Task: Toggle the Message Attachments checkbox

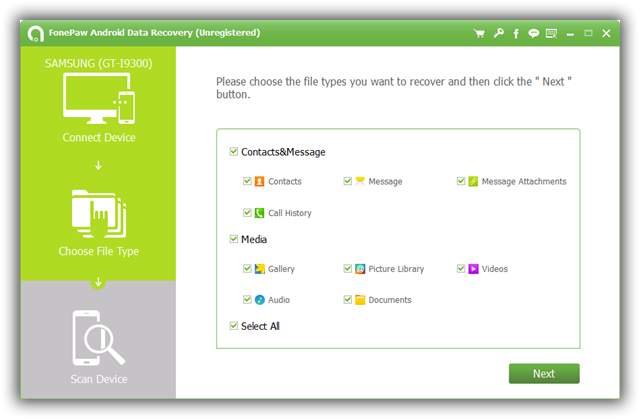Action: (x=461, y=182)
